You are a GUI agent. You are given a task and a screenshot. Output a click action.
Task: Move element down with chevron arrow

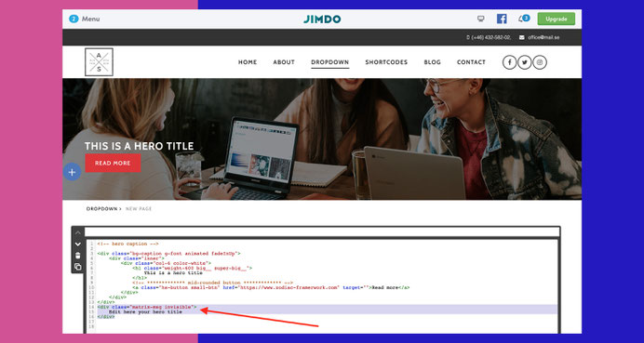[x=77, y=244]
